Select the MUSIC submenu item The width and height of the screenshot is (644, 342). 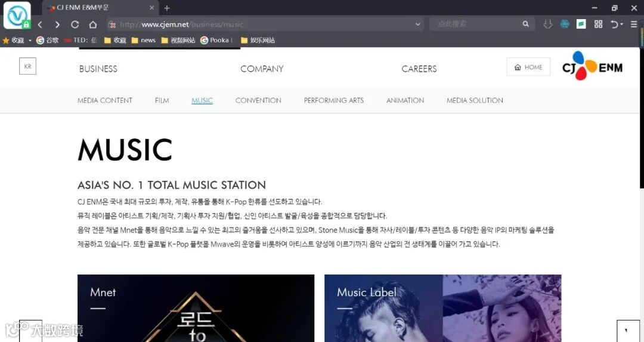[x=202, y=100]
